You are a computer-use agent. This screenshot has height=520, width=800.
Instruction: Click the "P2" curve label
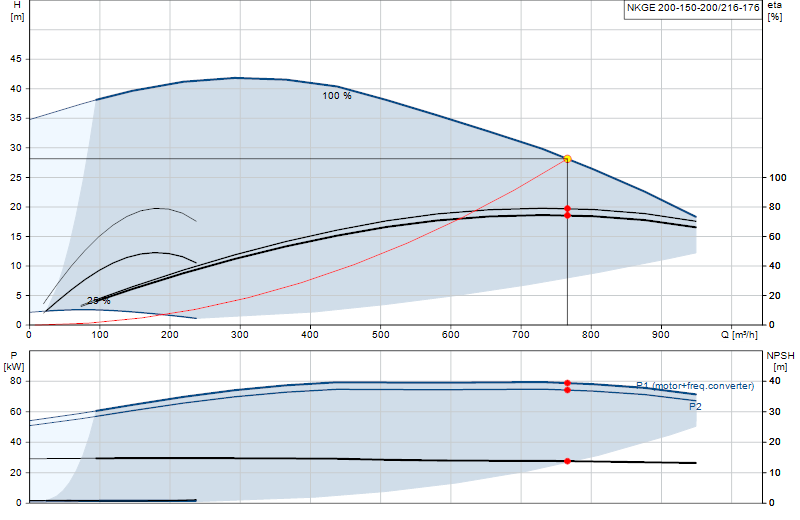tap(695, 407)
